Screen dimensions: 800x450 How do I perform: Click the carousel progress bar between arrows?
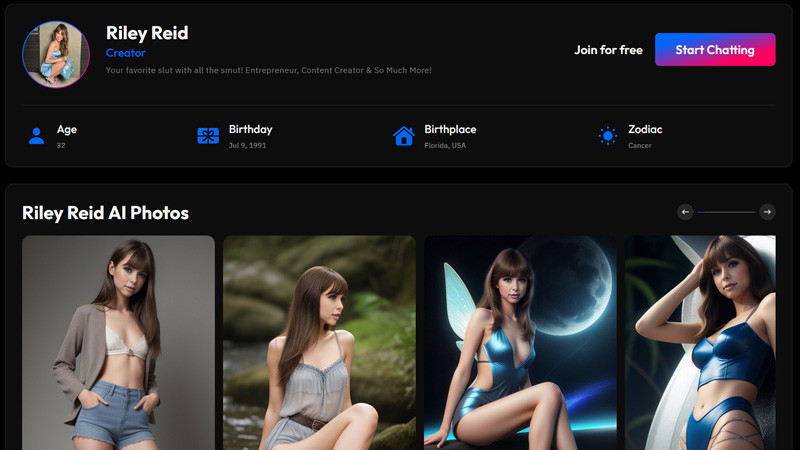coord(726,212)
